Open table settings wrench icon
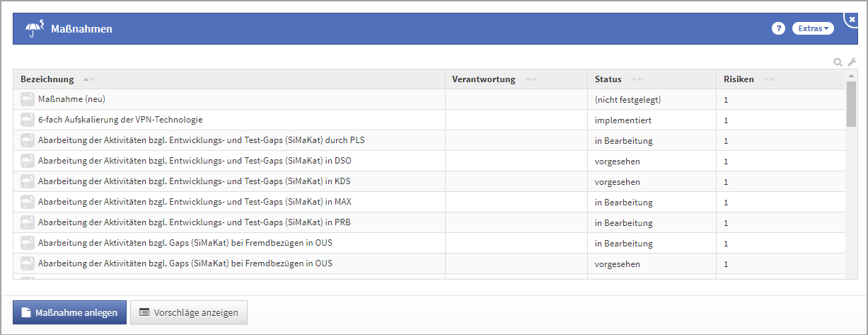Viewport: 868px width, 335px height. click(852, 62)
